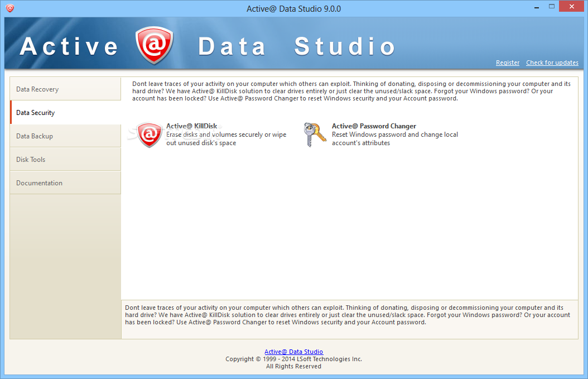Click the 'Erase disks and volumes securely' description
This screenshot has width=588, height=379.
pyautogui.click(x=226, y=138)
